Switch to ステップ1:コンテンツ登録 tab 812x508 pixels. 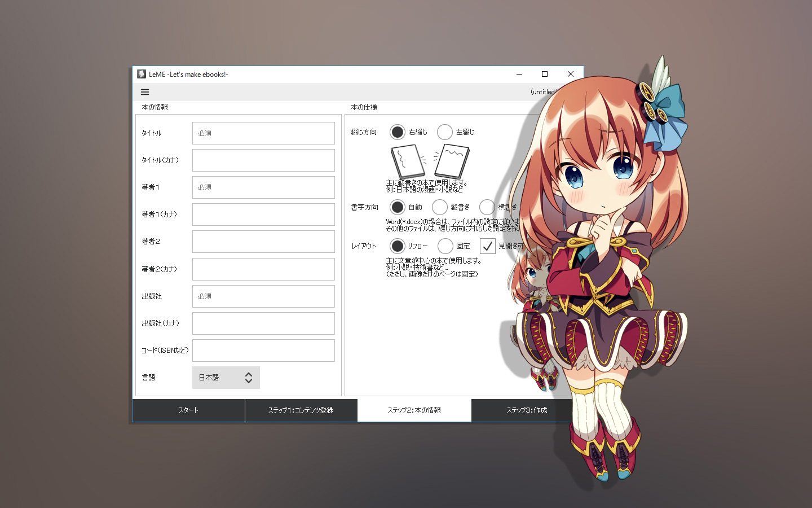click(301, 410)
